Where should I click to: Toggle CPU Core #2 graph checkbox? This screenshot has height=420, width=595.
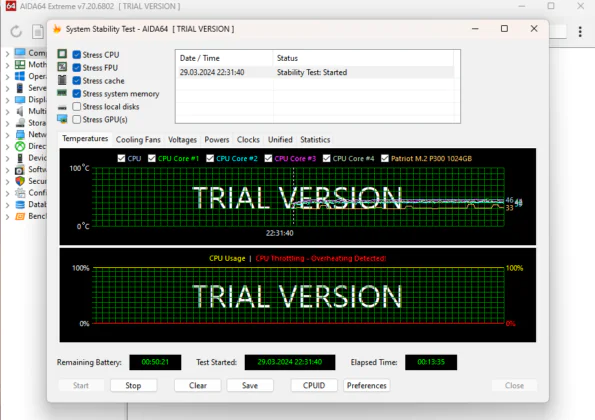point(210,158)
